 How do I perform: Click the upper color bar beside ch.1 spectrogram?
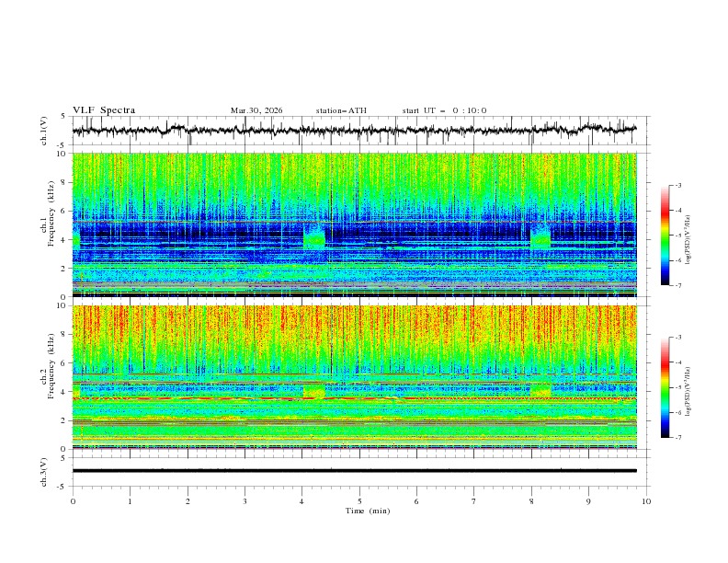(x=665, y=236)
